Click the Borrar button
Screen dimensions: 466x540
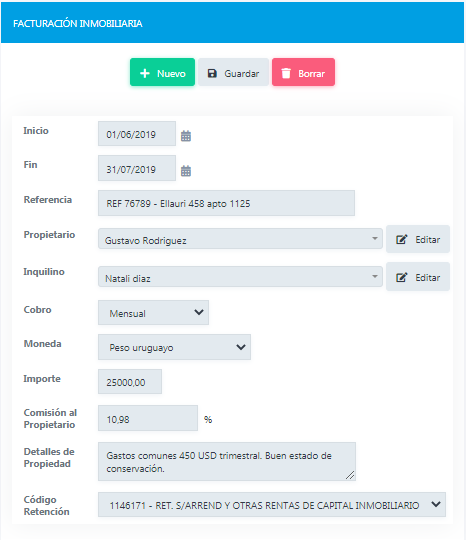(303, 72)
